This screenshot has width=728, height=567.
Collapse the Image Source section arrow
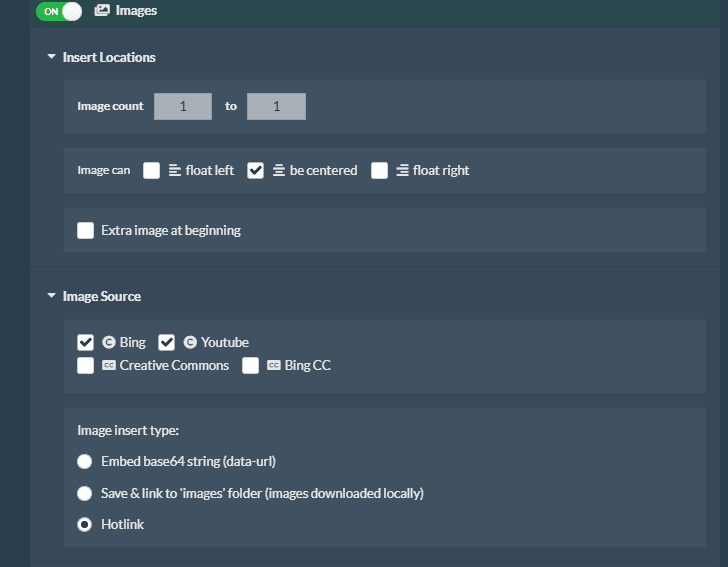[x=52, y=295]
